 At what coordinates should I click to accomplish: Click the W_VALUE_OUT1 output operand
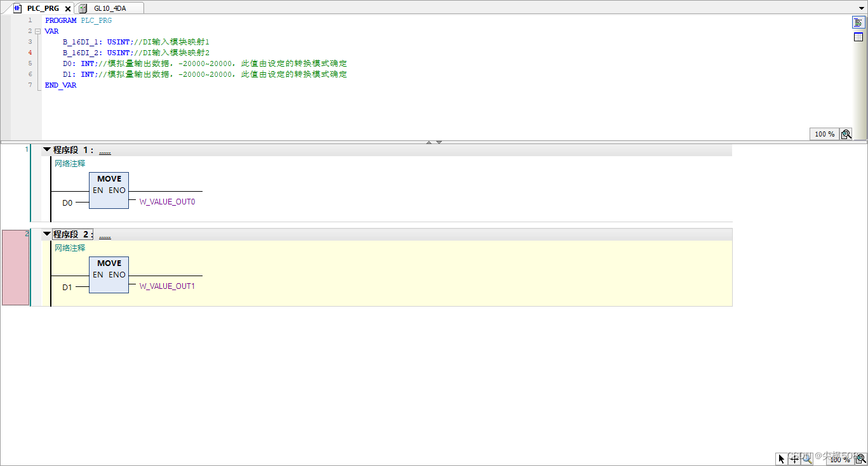(x=167, y=286)
